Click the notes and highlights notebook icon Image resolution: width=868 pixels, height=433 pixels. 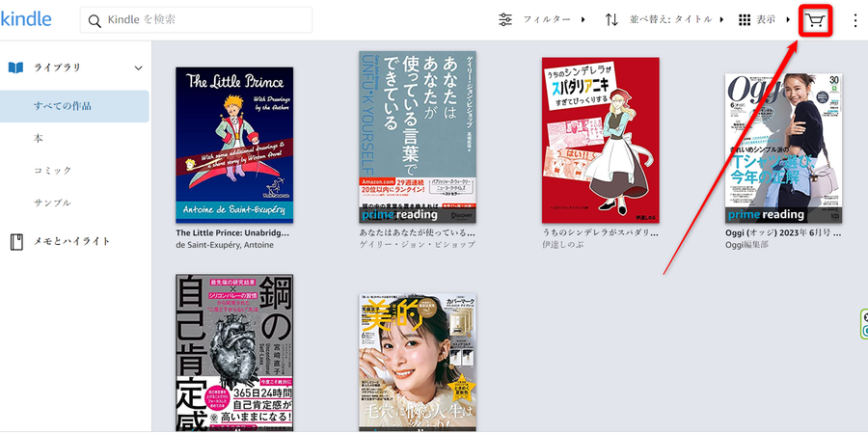point(16,242)
